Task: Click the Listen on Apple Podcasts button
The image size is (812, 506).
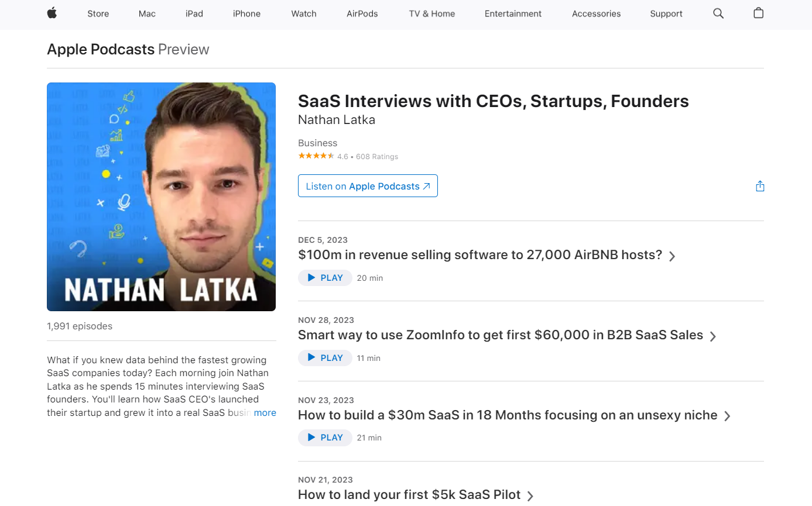Action: [x=368, y=185]
